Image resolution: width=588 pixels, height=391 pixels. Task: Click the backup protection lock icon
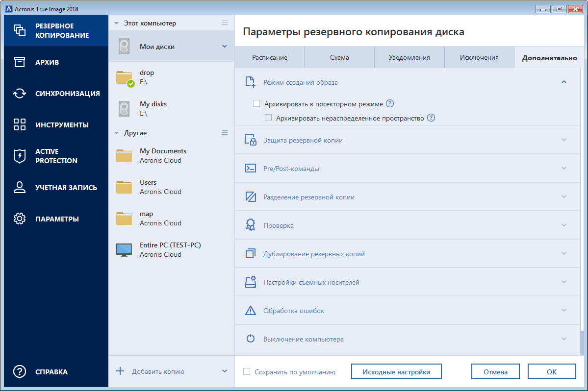250,140
